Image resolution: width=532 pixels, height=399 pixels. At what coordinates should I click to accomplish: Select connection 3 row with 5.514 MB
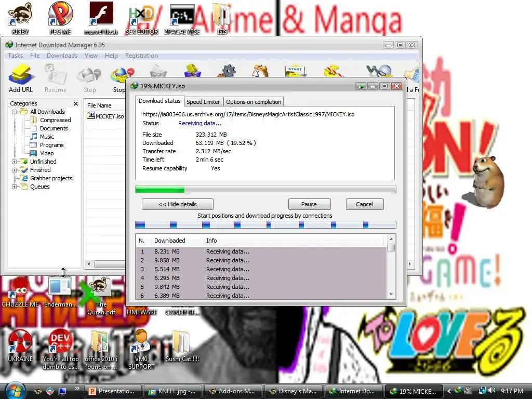click(261, 269)
